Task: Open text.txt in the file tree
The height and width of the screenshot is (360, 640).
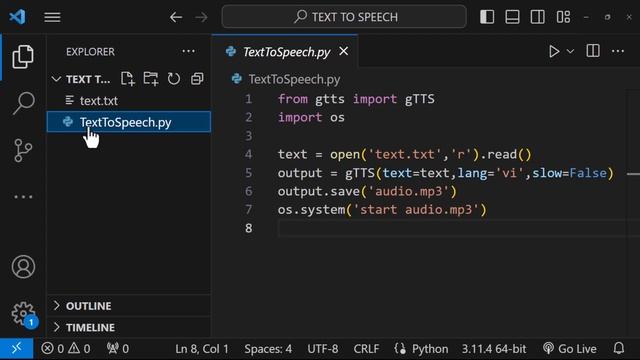Action: tap(129, 100)
